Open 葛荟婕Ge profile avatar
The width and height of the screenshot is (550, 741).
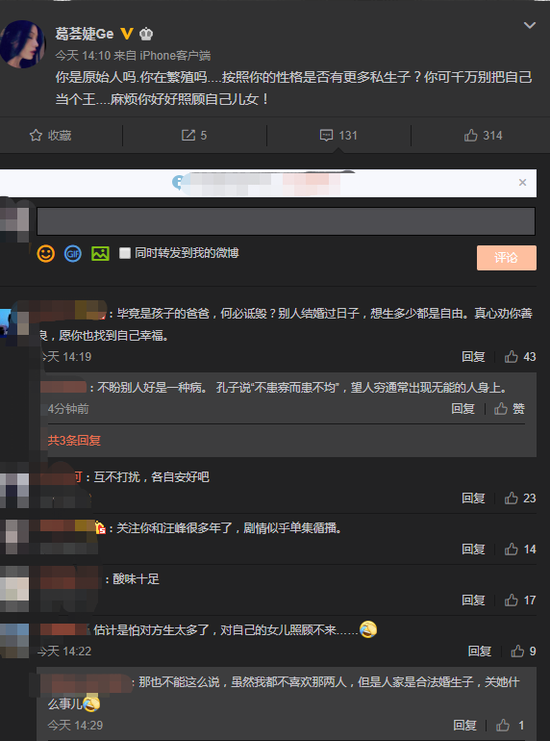(22, 44)
